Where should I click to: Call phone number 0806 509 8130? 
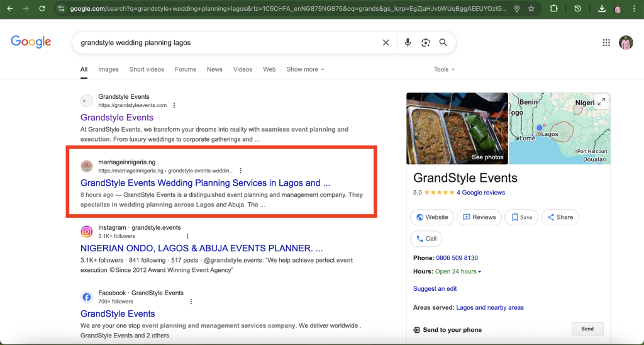click(x=457, y=258)
